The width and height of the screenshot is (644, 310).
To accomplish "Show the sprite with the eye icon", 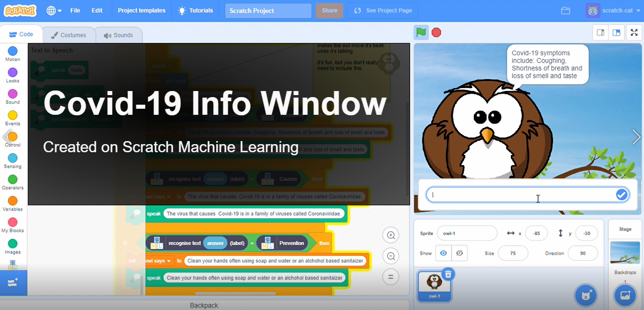I will [444, 253].
